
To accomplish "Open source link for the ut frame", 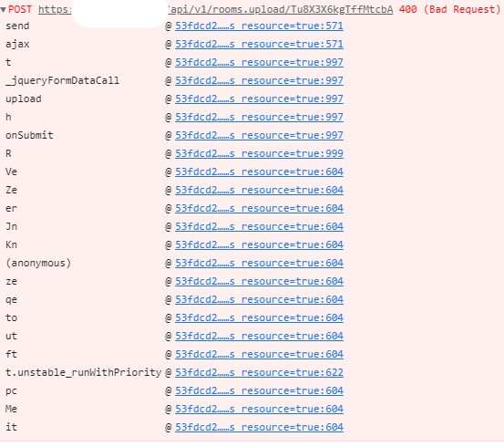I will tap(259, 336).
